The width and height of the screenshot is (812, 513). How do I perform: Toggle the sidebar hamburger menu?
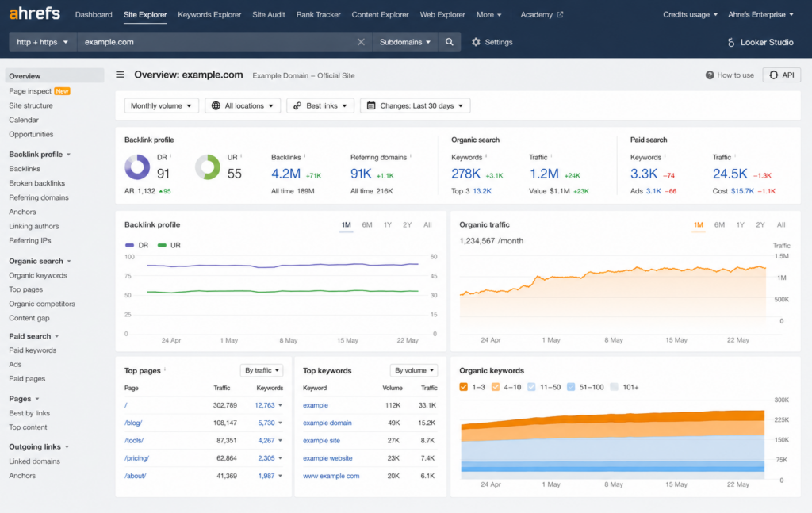120,75
